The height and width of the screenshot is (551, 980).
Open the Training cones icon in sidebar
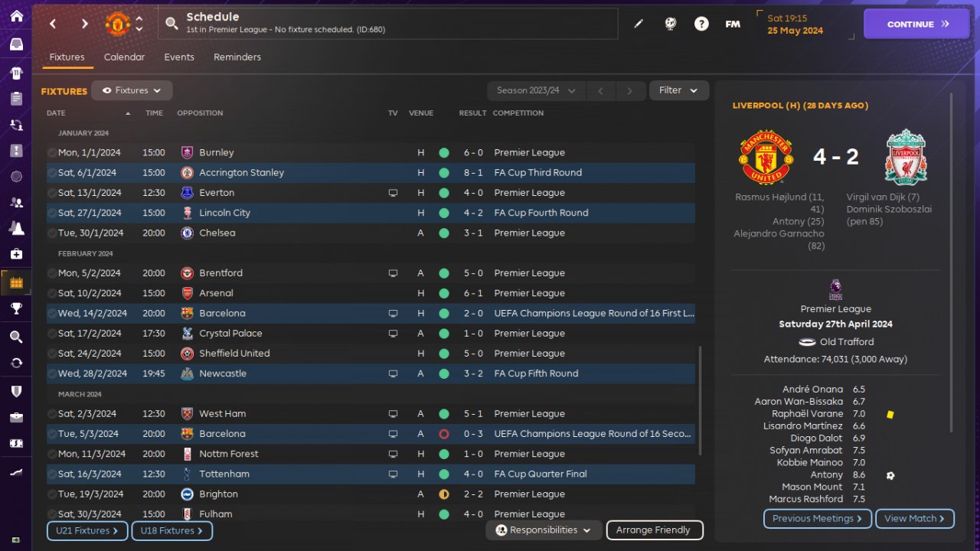[x=16, y=228]
